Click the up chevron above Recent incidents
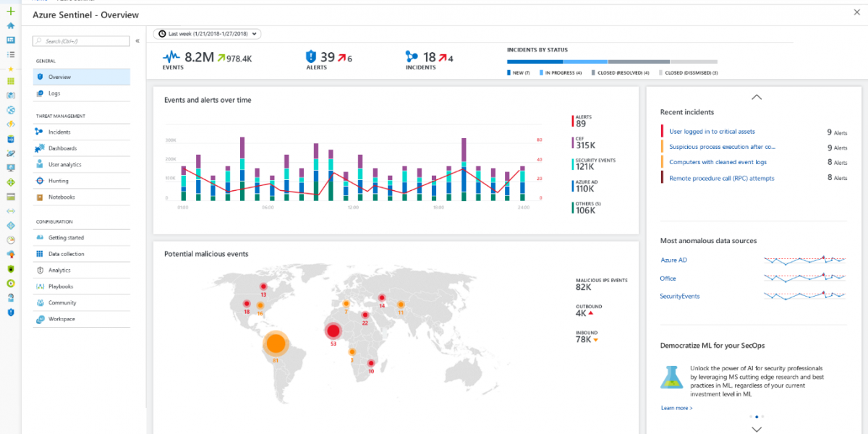 (757, 96)
